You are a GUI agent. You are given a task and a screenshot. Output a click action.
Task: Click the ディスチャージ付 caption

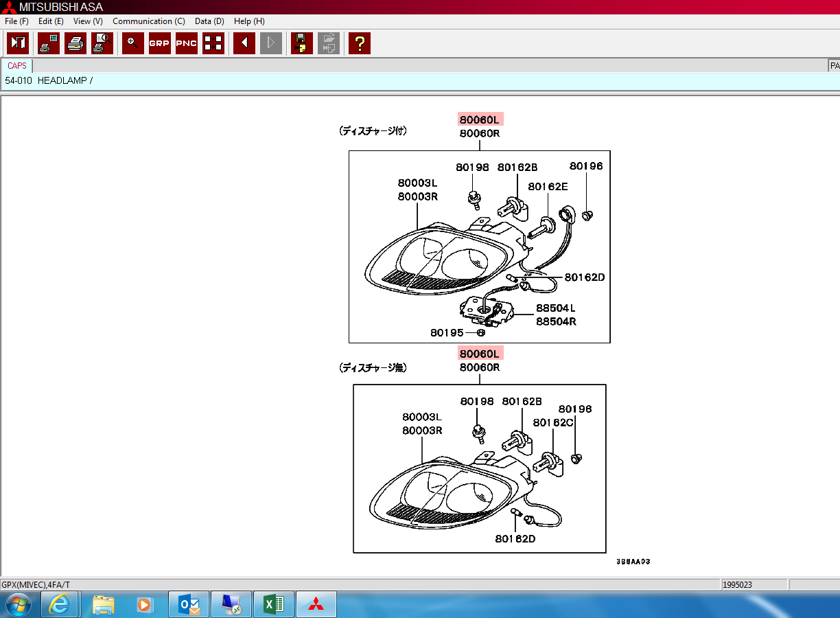373,130
